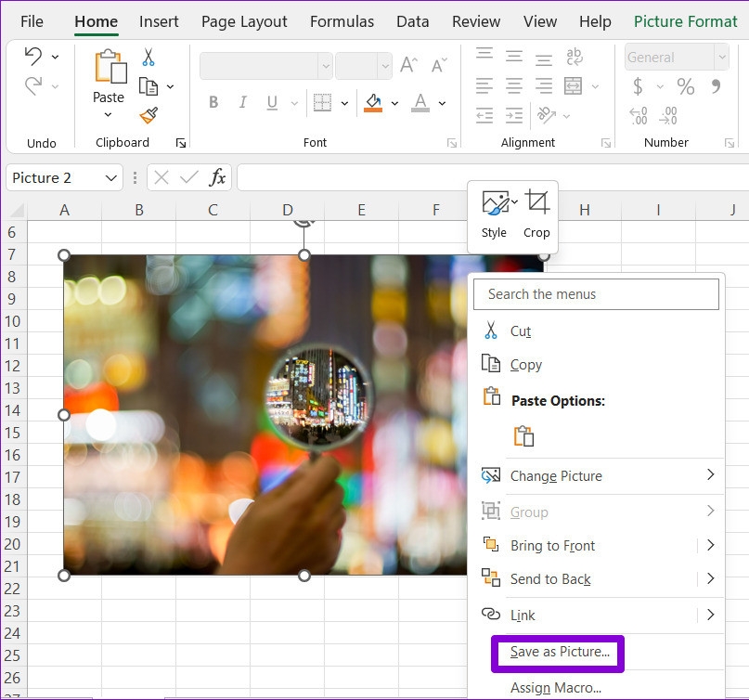
Task: Open the Name Box dropdown arrow
Action: tap(110, 178)
